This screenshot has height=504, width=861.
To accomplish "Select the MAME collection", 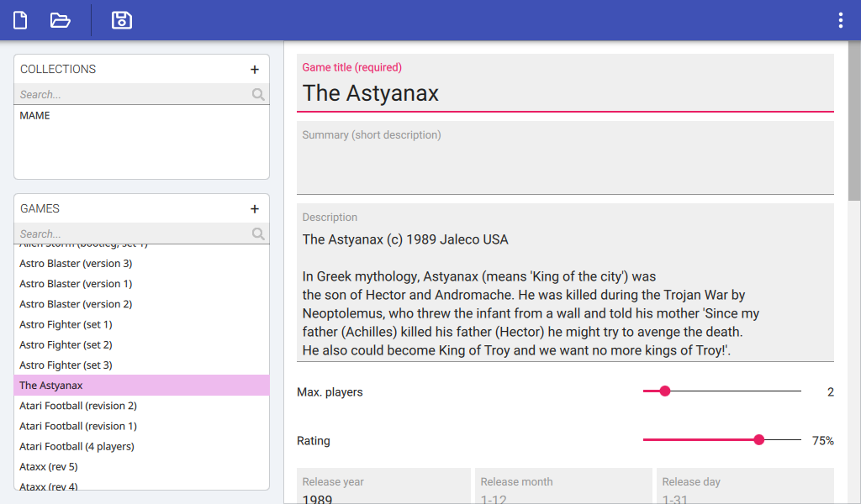I will (x=141, y=116).
